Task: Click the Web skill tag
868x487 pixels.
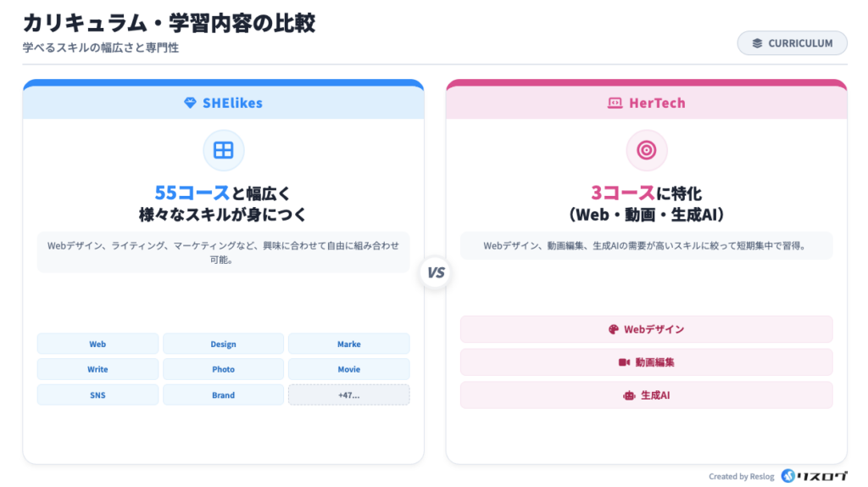Action: (97, 344)
